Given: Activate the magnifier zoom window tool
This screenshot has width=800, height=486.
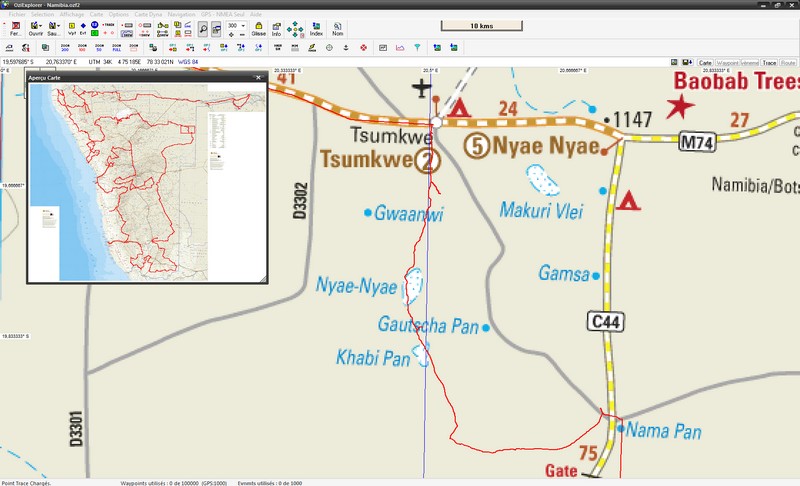Looking at the screenshot, I should click(x=203, y=29).
